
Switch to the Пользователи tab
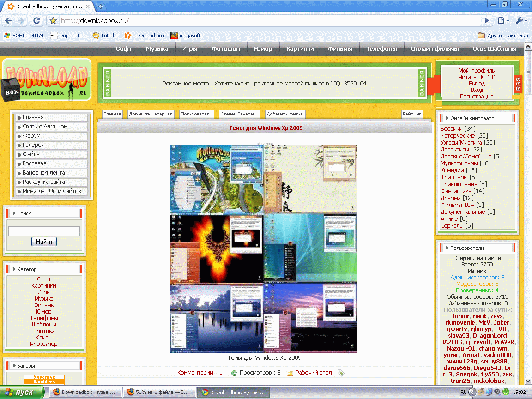click(196, 114)
